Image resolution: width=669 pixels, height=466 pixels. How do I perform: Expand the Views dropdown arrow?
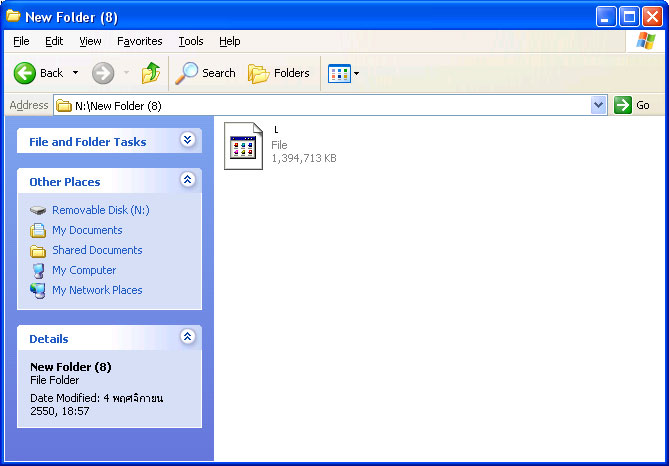click(356, 73)
